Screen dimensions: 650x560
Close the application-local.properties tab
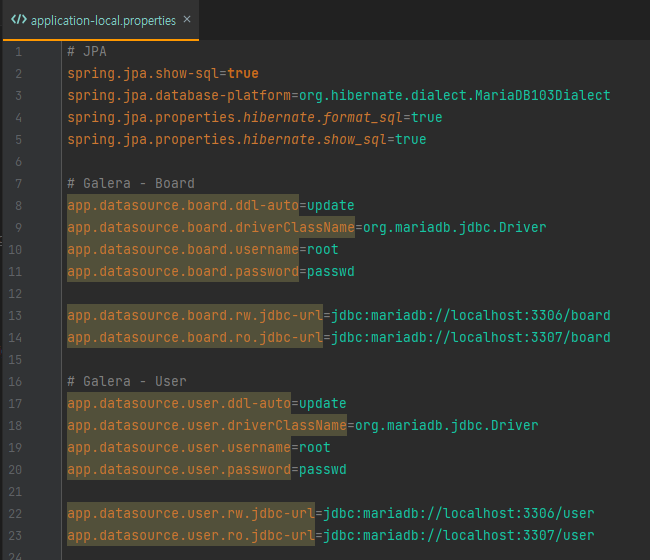[x=187, y=20]
